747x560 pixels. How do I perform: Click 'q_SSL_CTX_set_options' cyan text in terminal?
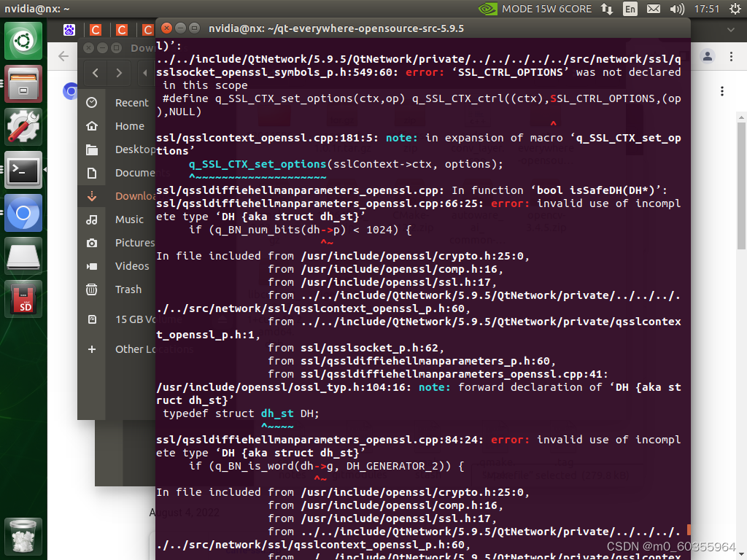tap(258, 164)
